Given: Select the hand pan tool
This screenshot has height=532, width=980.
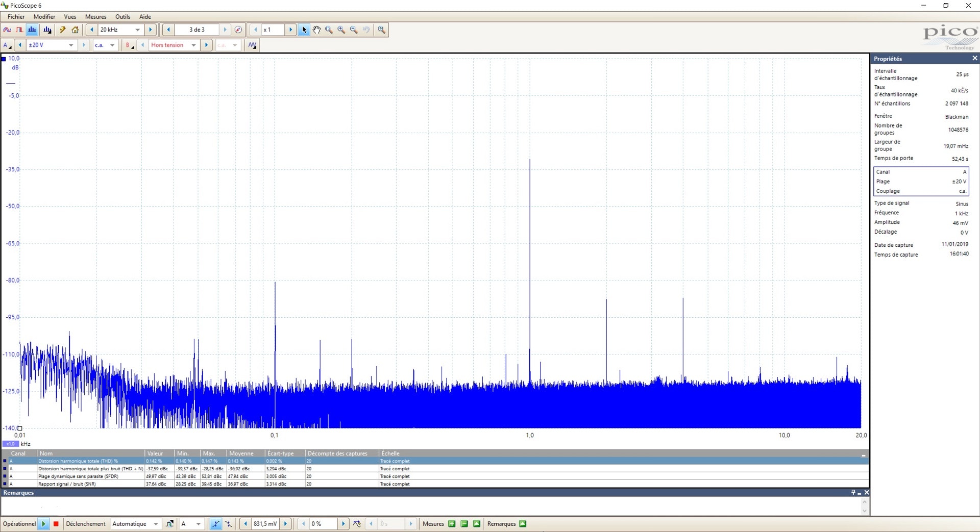Looking at the screenshot, I should (316, 30).
